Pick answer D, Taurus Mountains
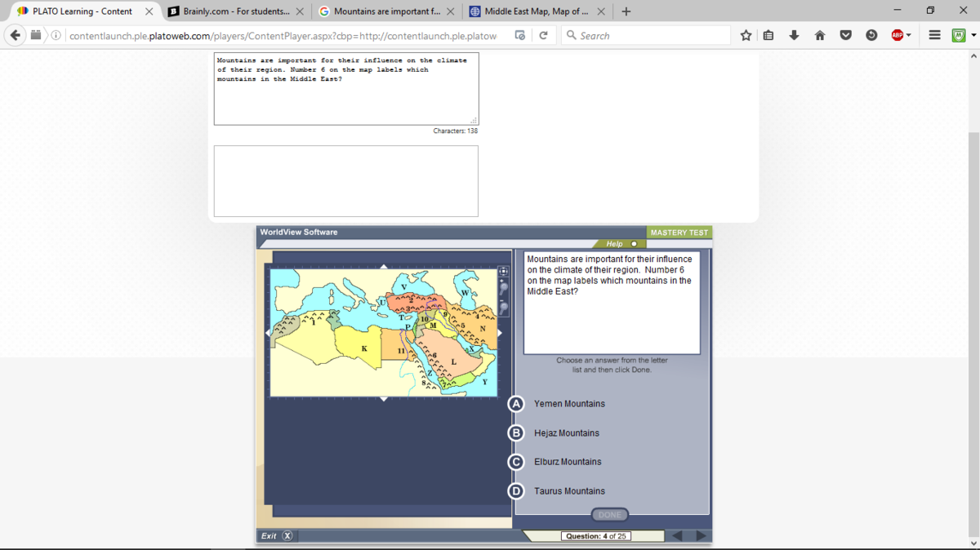This screenshot has width=980, height=550. click(515, 491)
